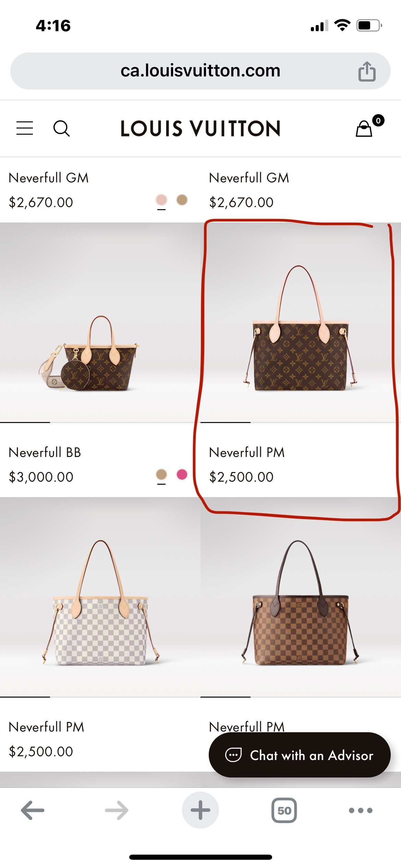Open the browser more options menu
Image resolution: width=401 pixels, height=868 pixels.
361,810
